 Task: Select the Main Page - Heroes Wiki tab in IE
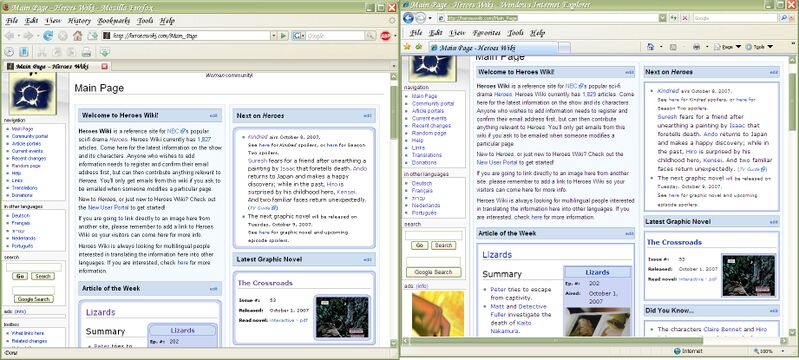click(x=492, y=47)
